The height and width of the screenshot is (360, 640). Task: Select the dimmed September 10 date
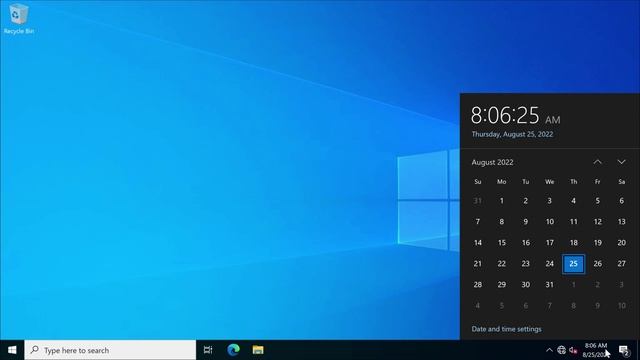click(x=622, y=305)
